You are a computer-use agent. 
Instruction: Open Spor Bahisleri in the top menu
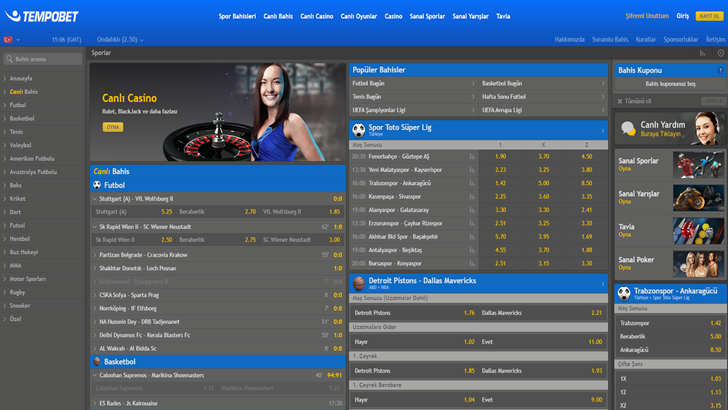click(x=237, y=16)
